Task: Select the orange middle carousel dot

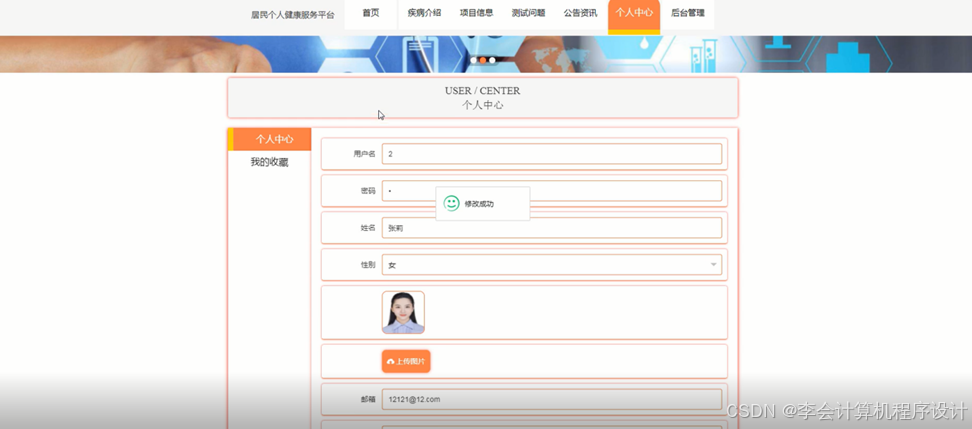Action: (483, 60)
